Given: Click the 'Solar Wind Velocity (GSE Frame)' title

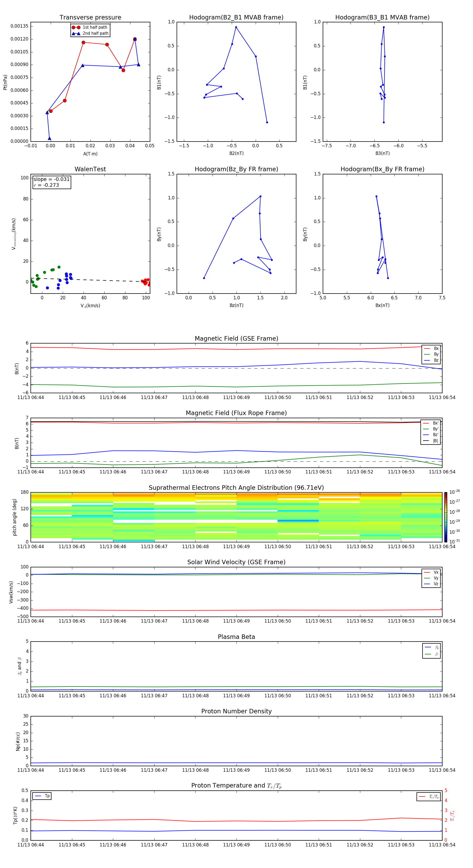Looking at the screenshot, I should 236,562.
